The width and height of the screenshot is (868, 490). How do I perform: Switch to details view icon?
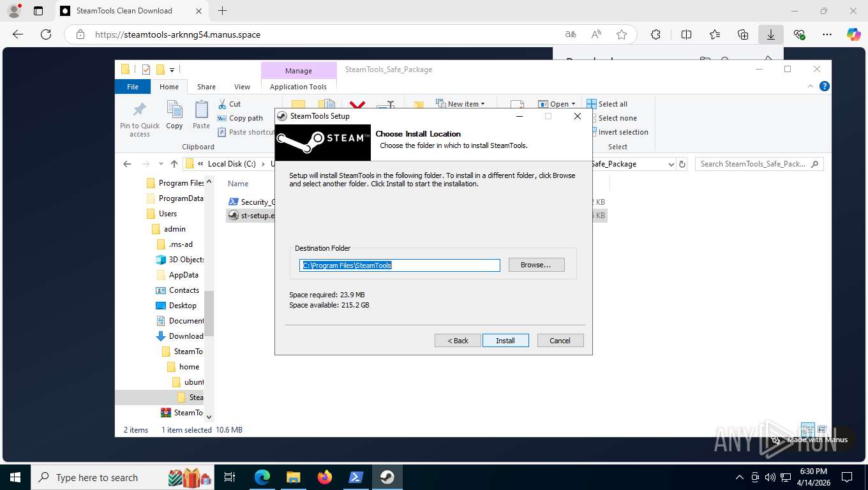[x=807, y=430]
